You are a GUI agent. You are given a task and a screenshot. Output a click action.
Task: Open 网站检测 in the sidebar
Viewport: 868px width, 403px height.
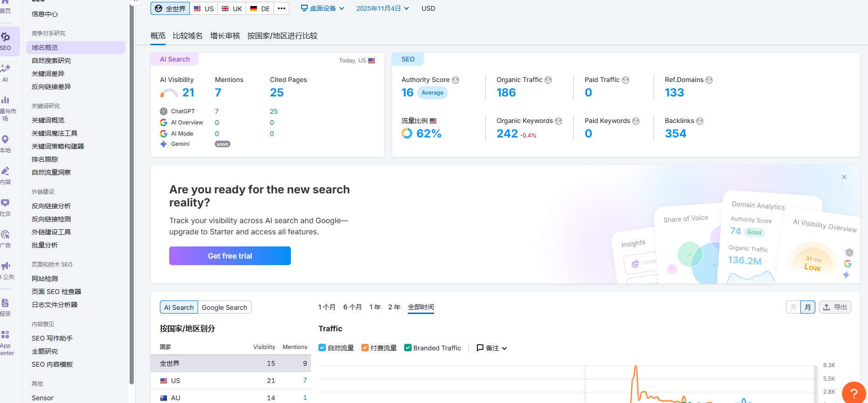coord(45,279)
